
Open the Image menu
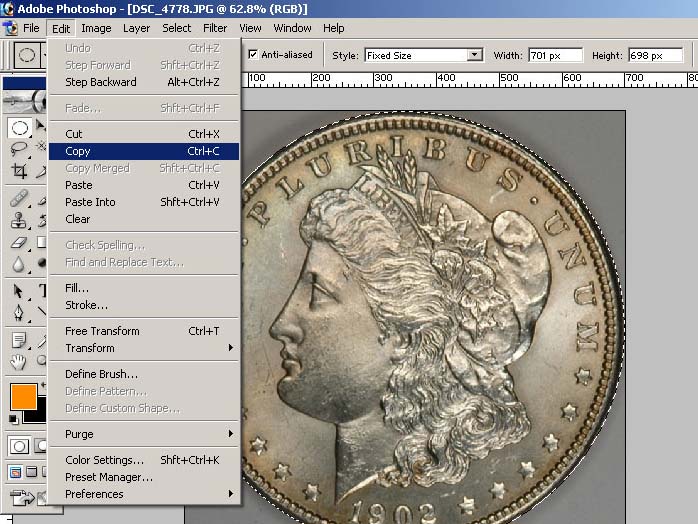pos(96,28)
